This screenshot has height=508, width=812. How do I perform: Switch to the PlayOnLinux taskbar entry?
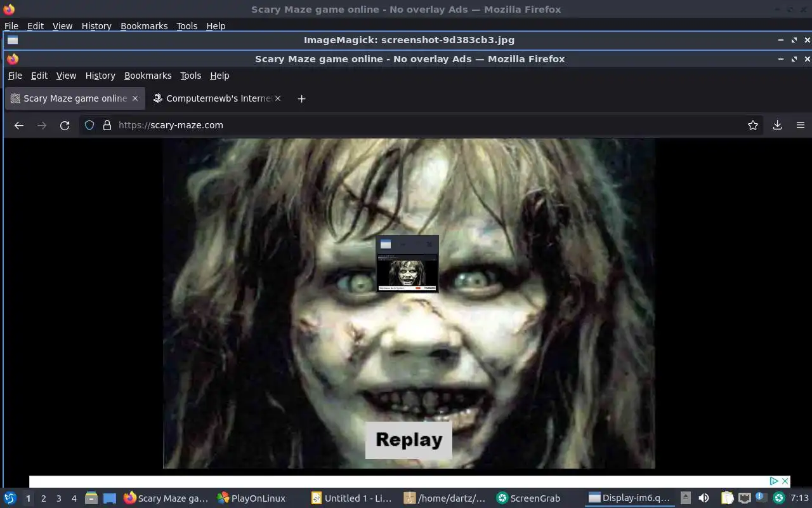251,498
